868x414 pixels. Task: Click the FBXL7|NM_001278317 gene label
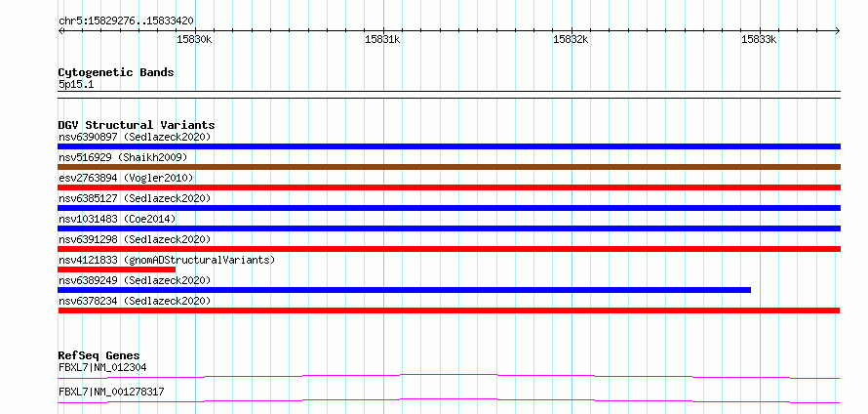point(111,393)
